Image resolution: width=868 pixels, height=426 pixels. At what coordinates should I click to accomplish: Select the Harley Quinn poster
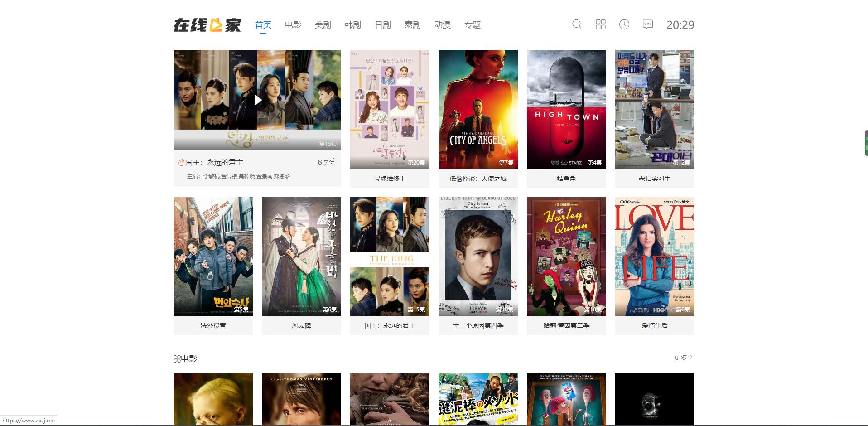(x=566, y=256)
